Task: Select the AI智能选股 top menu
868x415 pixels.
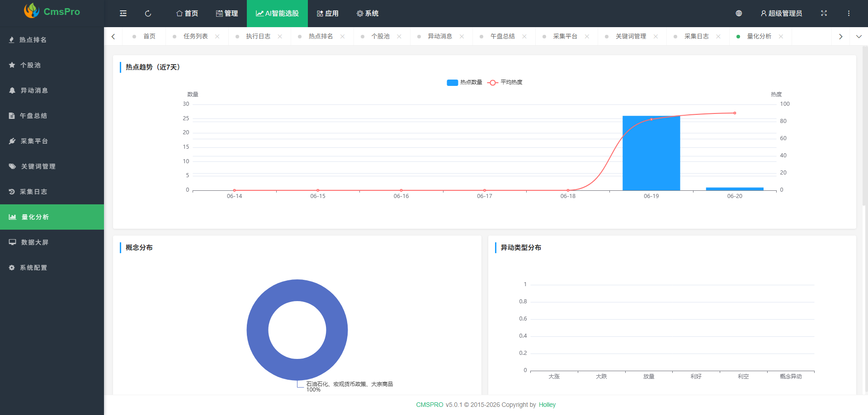Action: click(x=277, y=14)
